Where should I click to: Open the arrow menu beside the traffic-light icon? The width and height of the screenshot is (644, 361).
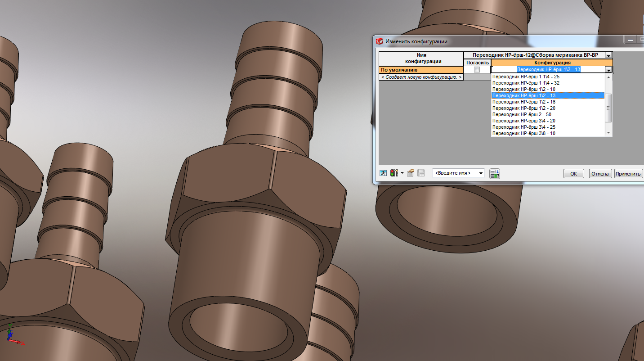click(402, 173)
